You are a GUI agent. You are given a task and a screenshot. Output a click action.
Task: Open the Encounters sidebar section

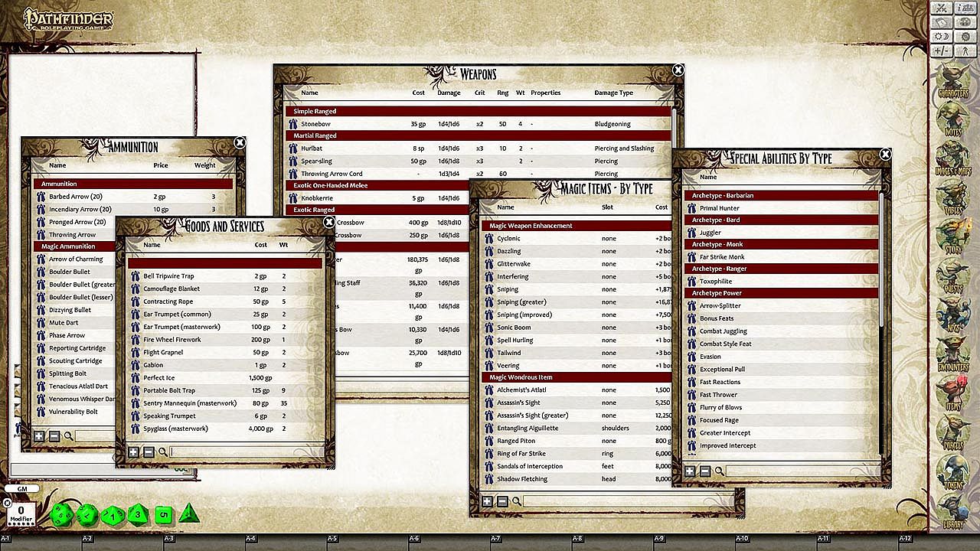953,354
